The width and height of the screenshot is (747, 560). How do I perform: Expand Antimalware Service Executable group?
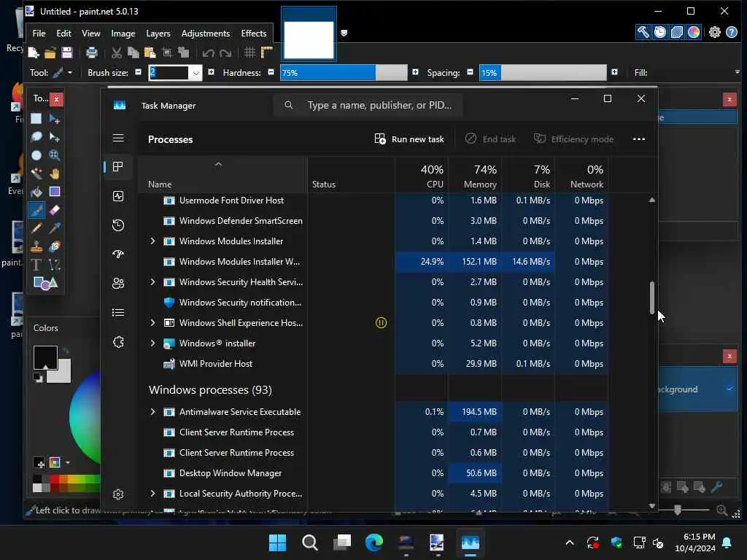click(x=152, y=412)
